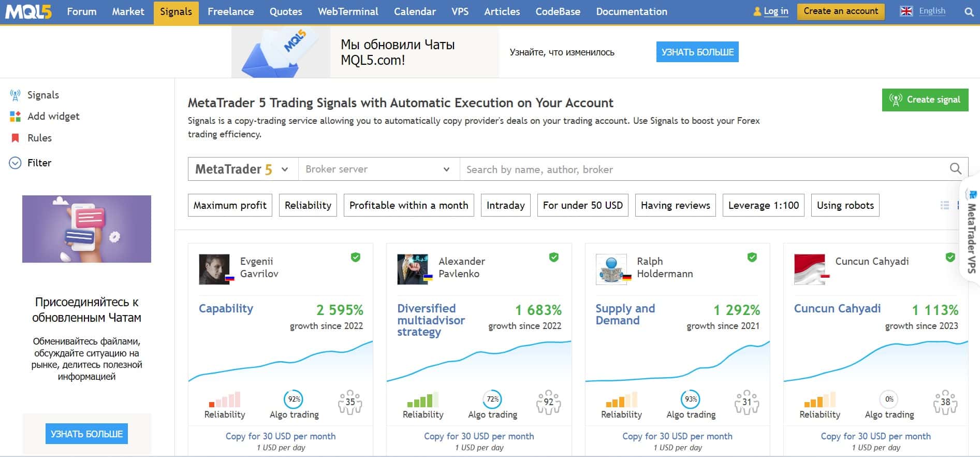
Task: Open the Capability signal link
Action: click(226, 308)
